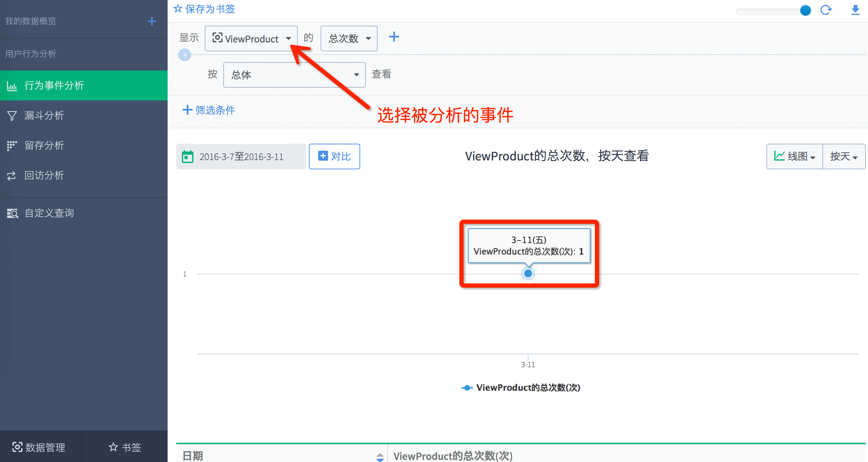Click the download icon at top right
The width and height of the screenshot is (868, 462).
(855, 10)
